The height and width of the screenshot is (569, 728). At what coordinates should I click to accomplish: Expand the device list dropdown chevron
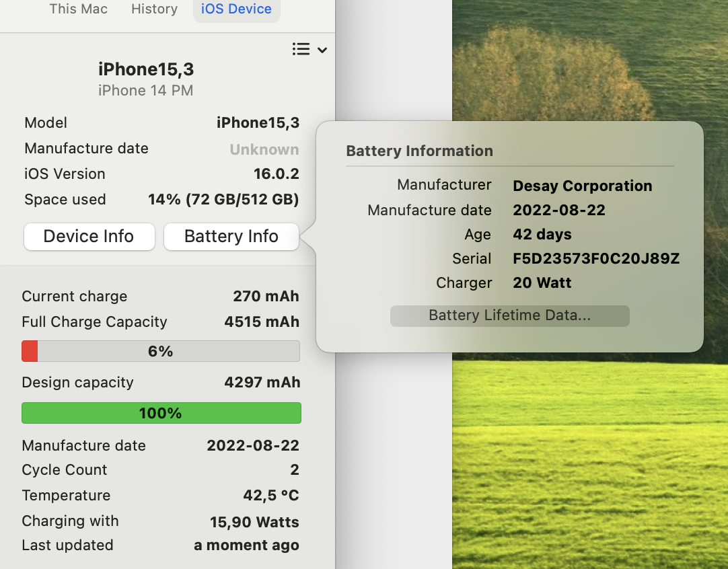(322, 50)
